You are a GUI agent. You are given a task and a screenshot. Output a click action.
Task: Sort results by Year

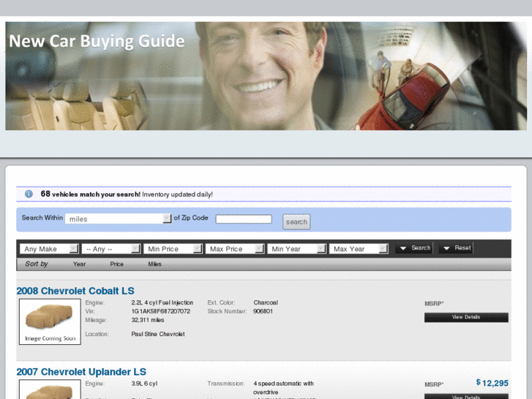[x=79, y=264]
